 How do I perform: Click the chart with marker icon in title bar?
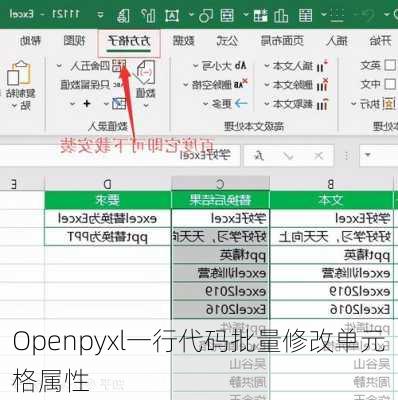point(148,15)
